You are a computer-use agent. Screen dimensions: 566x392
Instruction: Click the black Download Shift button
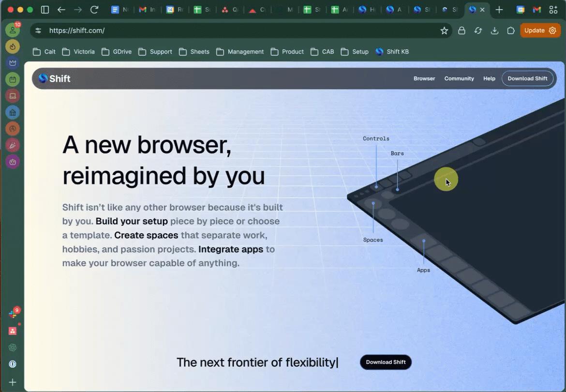[x=386, y=362]
